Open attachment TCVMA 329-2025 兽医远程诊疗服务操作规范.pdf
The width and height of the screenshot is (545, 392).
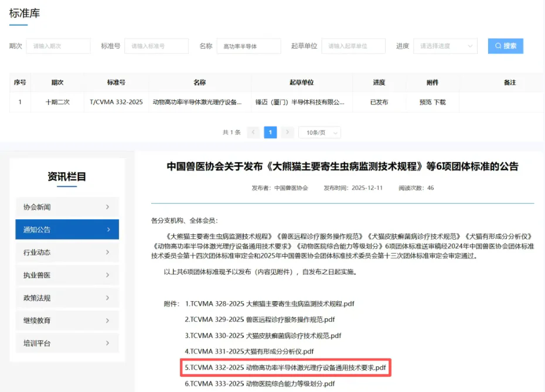[x=260, y=320]
